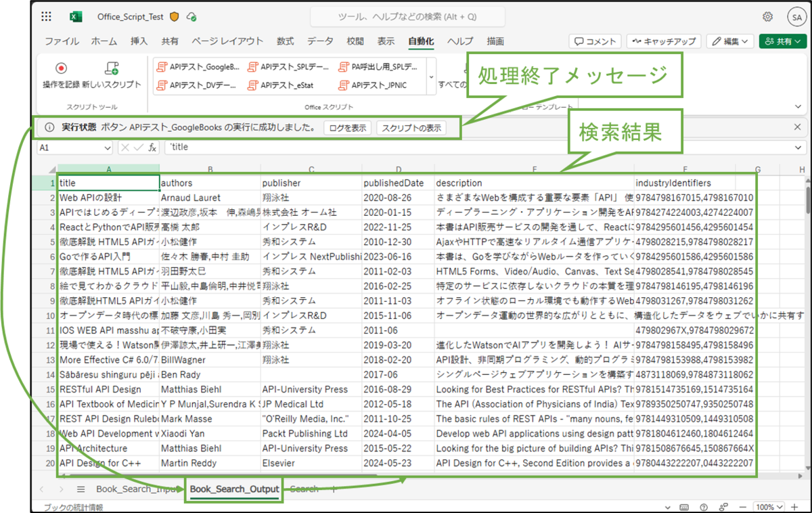
Task: Click the Excel logo icon
Action: (x=76, y=17)
